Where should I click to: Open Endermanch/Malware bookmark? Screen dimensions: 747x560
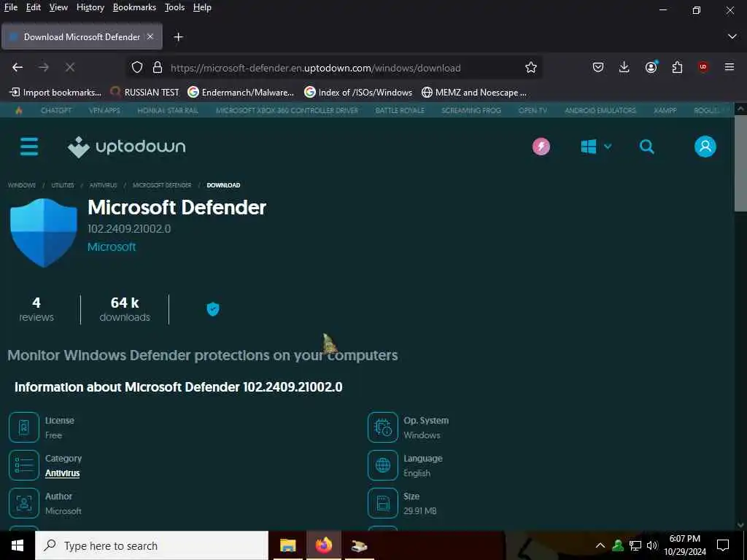[241, 93]
